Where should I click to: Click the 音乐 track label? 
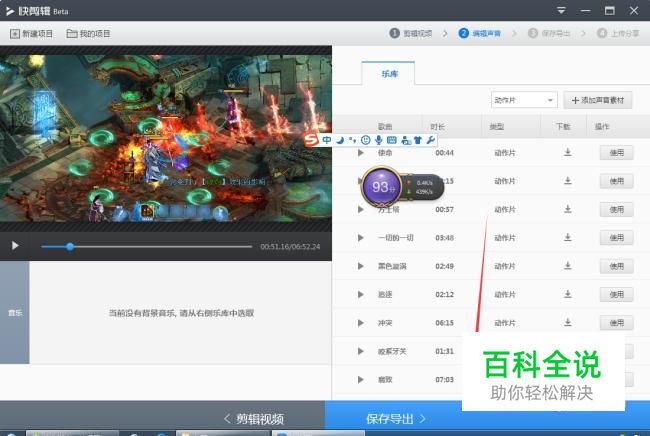tap(15, 312)
